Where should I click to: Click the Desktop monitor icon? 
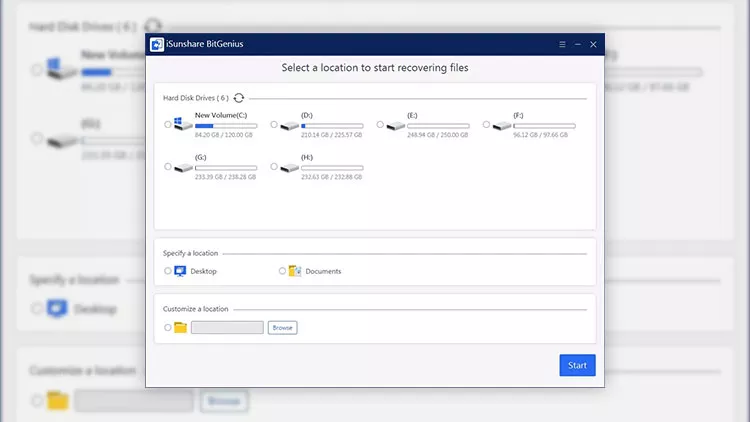coord(180,271)
